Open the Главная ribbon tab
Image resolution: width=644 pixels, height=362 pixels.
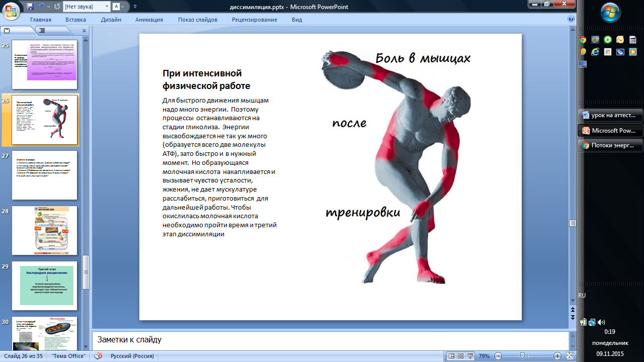pos(41,20)
